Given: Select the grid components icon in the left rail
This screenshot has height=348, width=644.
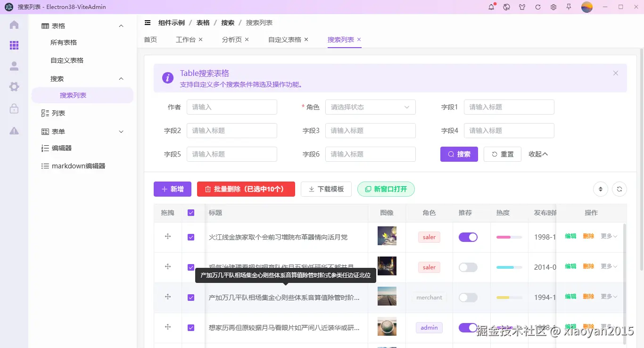Looking at the screenshot, I should click(x=14, y=45).
